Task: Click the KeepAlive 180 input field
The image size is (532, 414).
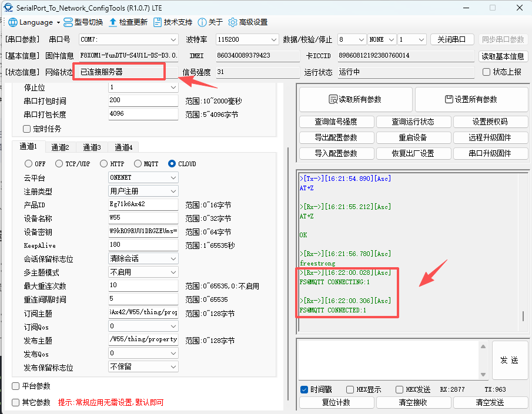Action: click(143, 245)
